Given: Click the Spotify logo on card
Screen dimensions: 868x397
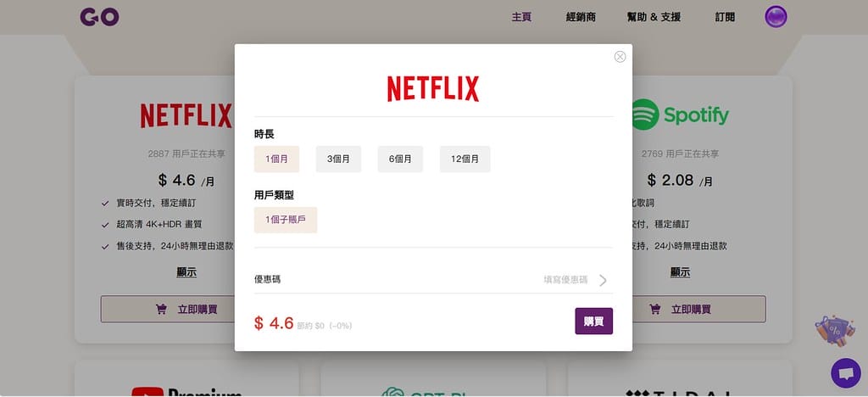Looking at the screenshot, I should 680,115.
